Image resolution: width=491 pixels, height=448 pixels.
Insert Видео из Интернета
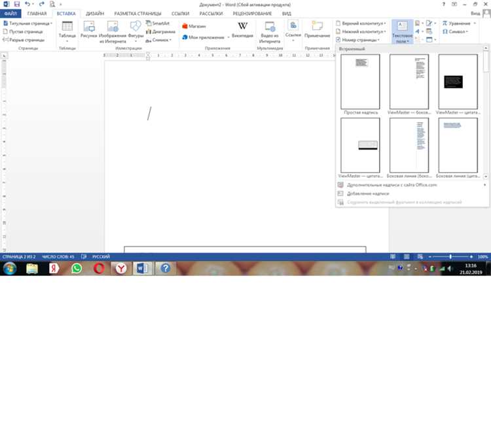tap(270, 32)
